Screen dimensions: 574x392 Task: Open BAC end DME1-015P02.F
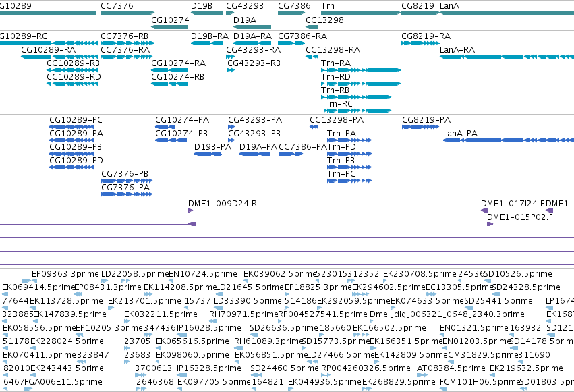[x=520, y=217]
